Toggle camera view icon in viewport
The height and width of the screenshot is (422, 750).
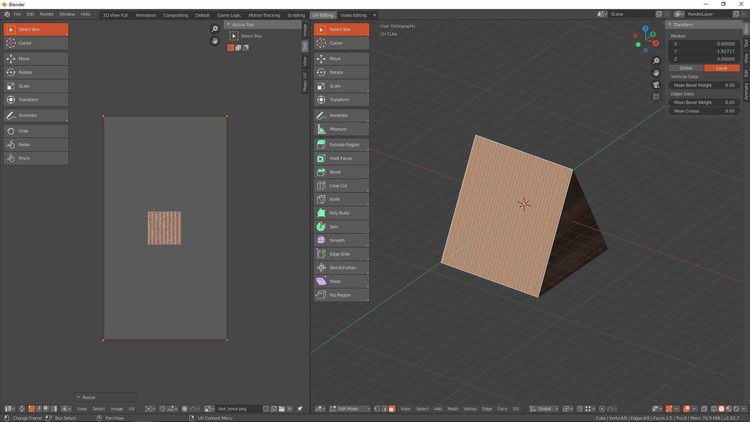click(656, 85)
